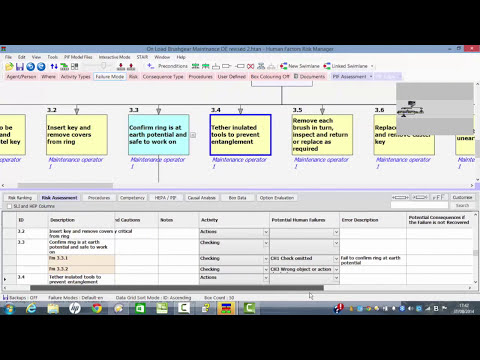Click the Documents button
Image resolution: width=480 pixels, height=360 pixels.
click(309, 77)
